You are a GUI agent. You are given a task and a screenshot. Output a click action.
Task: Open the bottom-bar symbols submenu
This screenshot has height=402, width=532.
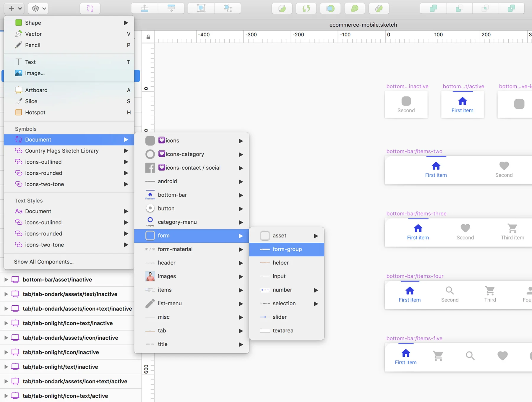[192, 195]
